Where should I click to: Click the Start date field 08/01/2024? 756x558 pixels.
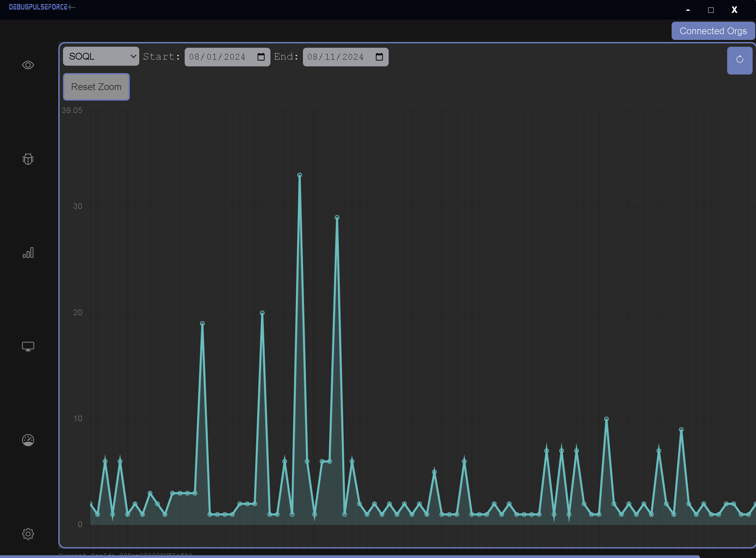click(217, 57)
